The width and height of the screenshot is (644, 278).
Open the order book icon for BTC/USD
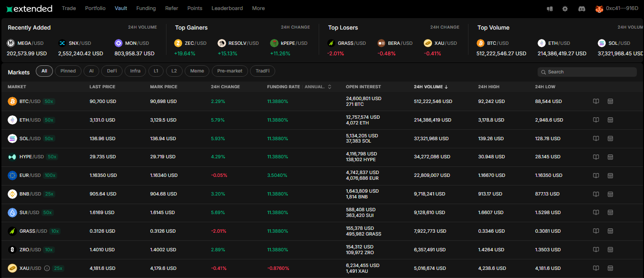pyautogui.click(x=595, y=101)
